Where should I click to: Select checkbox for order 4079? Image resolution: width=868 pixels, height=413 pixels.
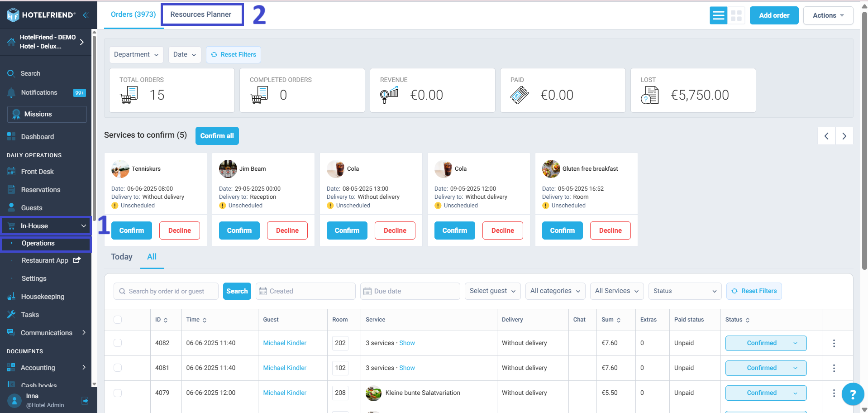point(118,393)
